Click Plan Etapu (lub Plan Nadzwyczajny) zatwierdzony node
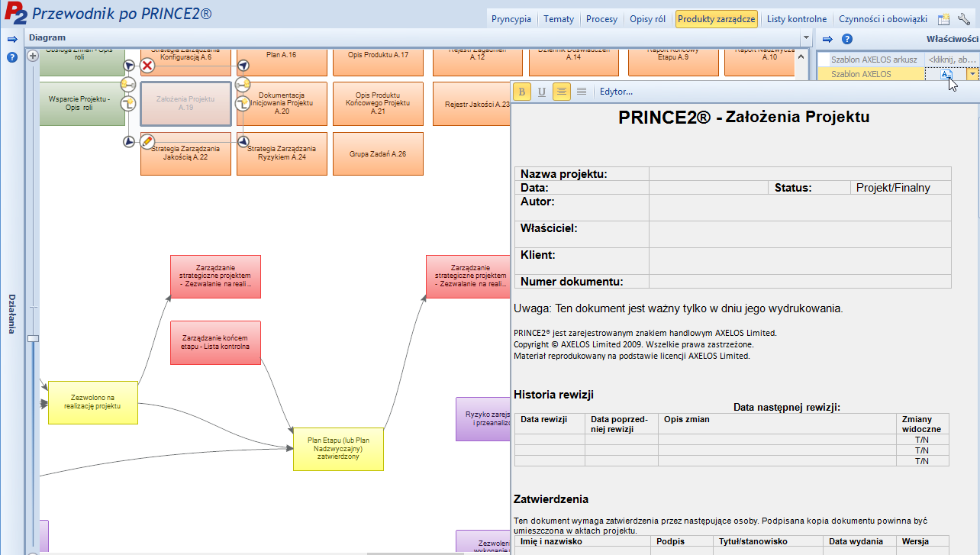This screenshot has width=980, height=555. (338, 449)
